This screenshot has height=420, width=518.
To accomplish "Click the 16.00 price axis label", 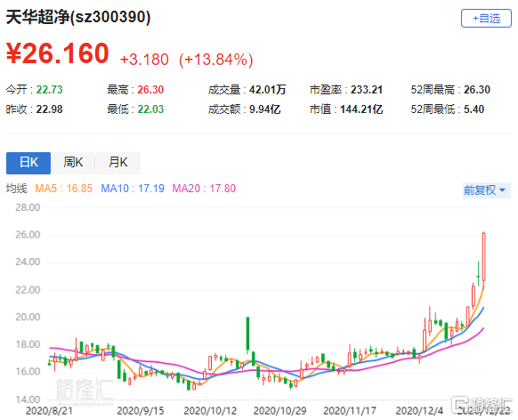I will [28, 372].
